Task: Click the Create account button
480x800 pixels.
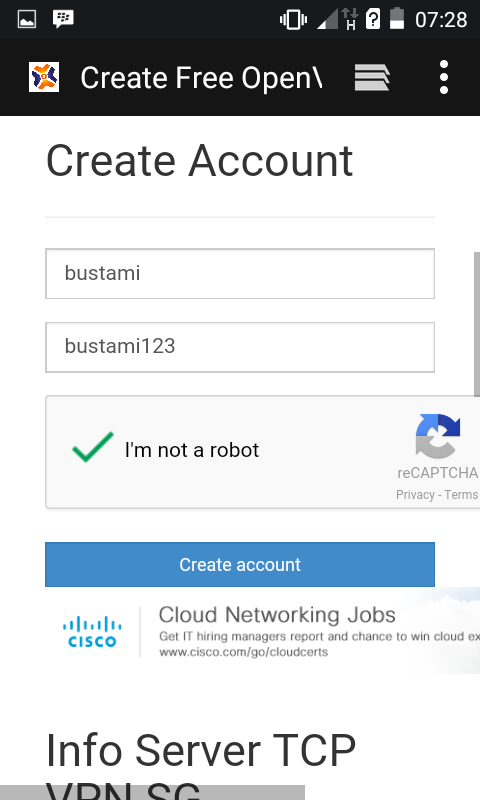Action: point(240,564)
